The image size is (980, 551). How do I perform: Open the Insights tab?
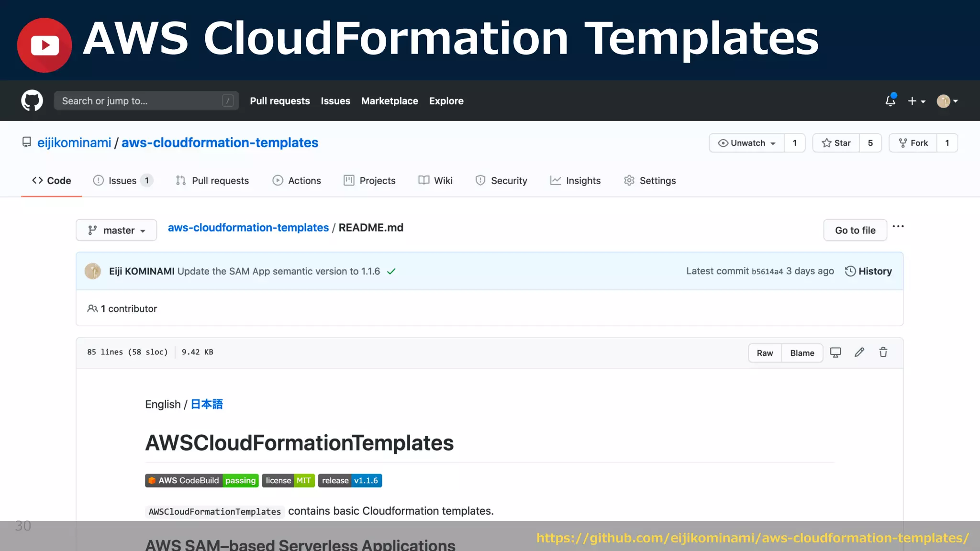[575, 180]
